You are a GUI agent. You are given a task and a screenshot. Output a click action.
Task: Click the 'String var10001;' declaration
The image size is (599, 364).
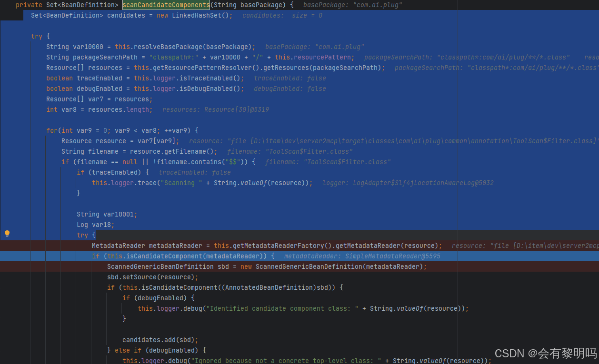107,214
